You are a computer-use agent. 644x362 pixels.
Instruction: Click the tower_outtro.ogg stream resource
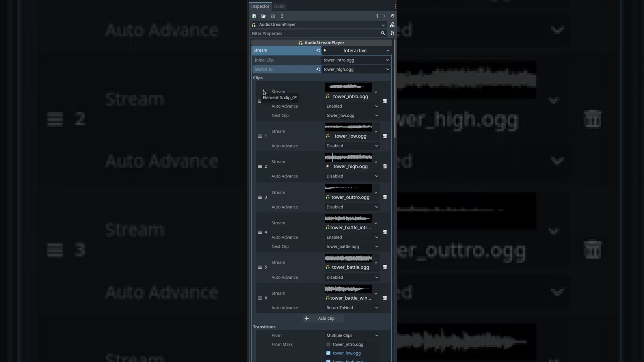click(348, 197)
